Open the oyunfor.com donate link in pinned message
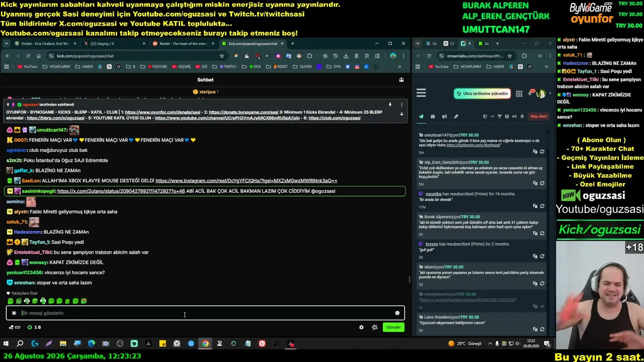 [x=163, y=112]
